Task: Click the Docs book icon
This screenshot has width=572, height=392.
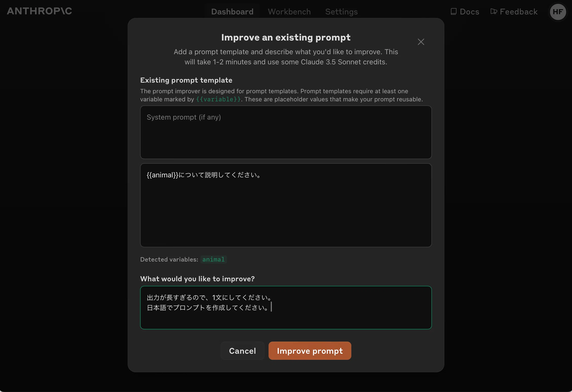Action: pyautogui.click(x=453, y=12)
